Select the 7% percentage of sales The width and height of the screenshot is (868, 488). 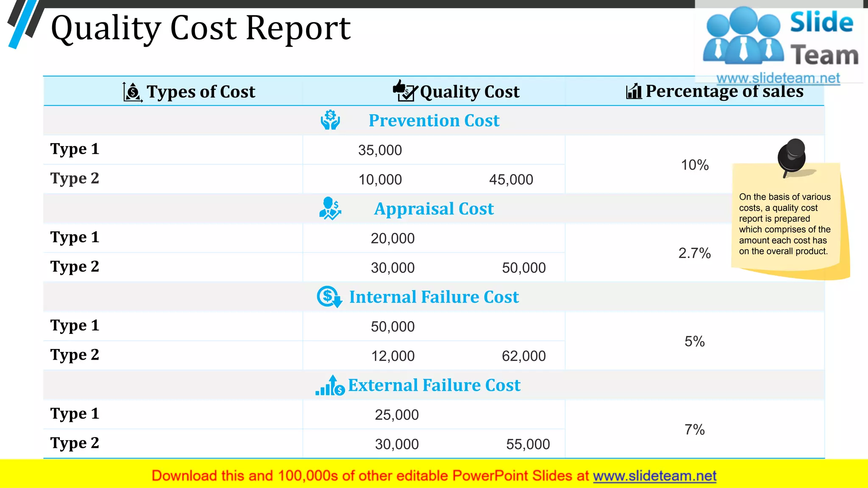[x=695, y=430]
